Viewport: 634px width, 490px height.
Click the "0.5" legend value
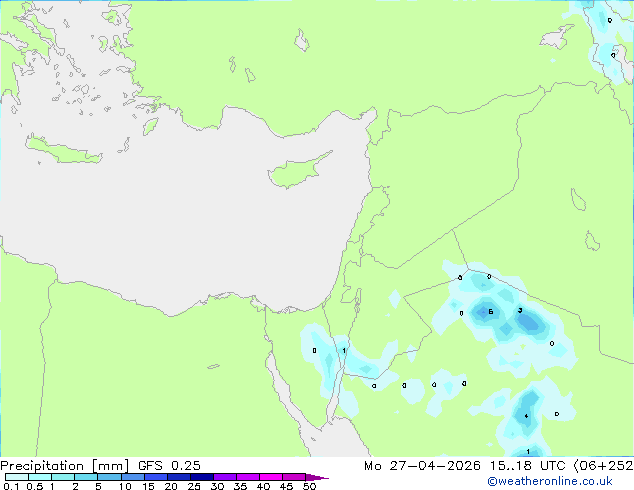click(34, 486)
